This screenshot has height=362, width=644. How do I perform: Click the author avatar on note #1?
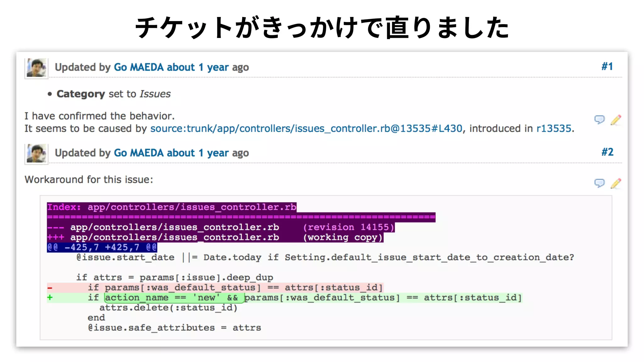36,68
